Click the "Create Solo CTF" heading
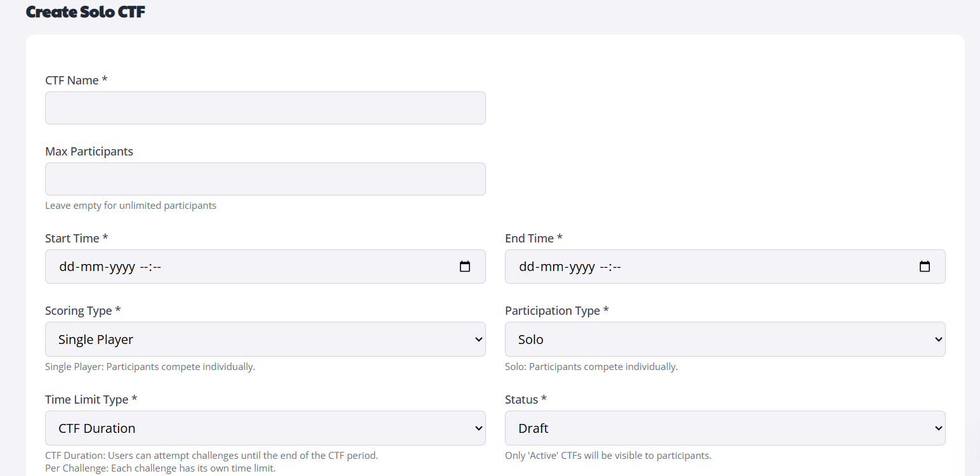The width and height of the screenshot is (980, 476). (85, 11)
